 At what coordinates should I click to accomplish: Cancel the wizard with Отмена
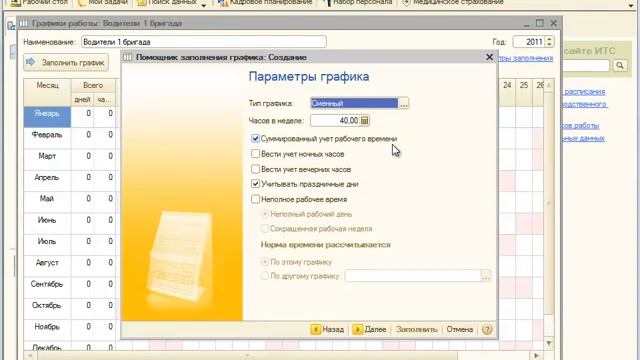pyautogui.click(x=460, y=329)
